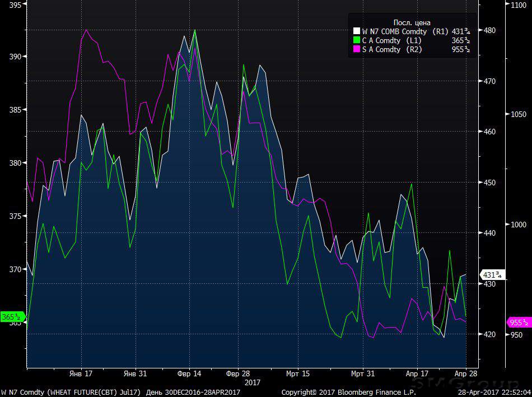Click the 1100 tick on the R2 axis
This screenshot has width=532, height=397.
[518, 4]
